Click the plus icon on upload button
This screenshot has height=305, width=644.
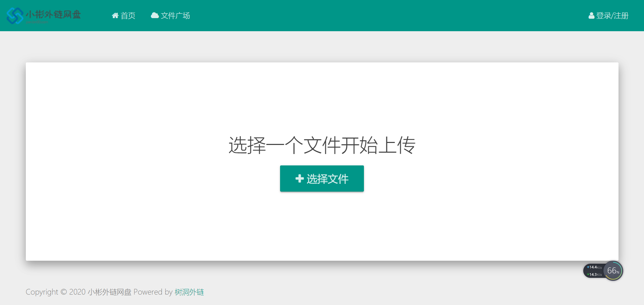300,179
